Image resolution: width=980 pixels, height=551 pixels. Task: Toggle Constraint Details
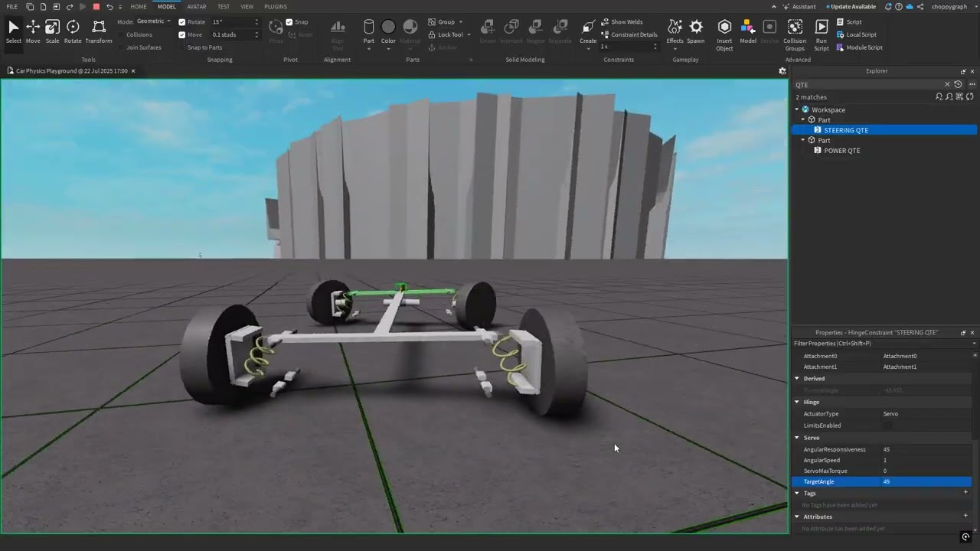pyautogui.click(x=629, y=34)
